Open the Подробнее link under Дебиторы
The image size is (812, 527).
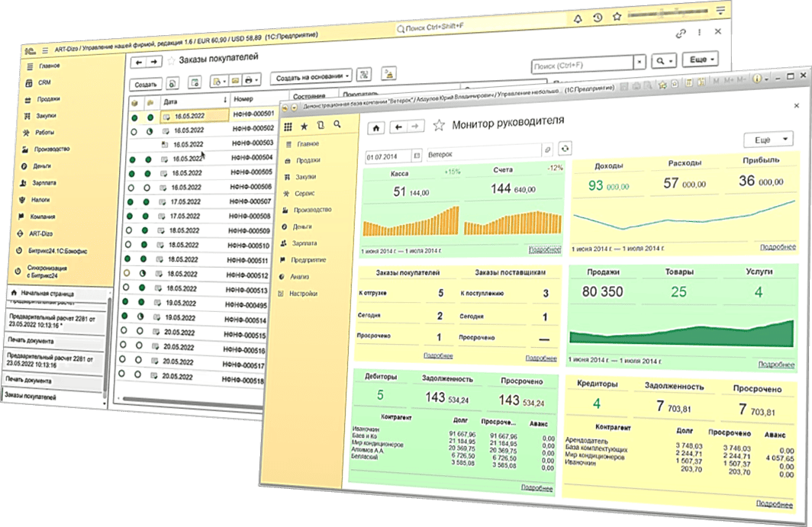click(x=536, y=487)
